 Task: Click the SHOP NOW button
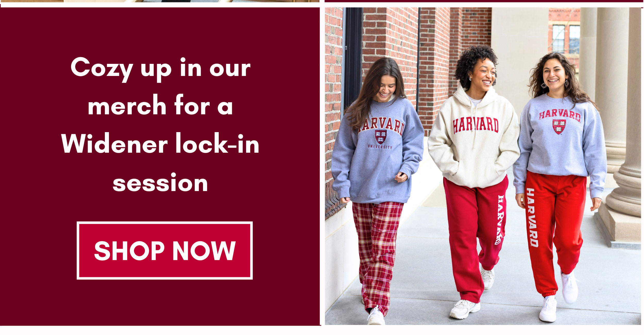pos(165,251)
